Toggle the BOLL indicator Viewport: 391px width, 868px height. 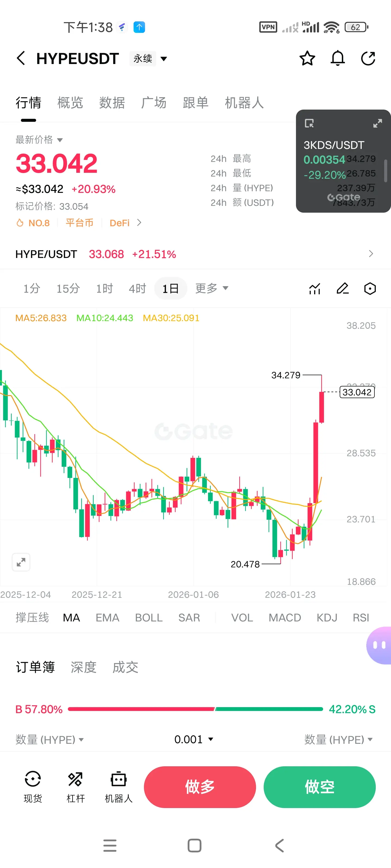click(x=149, y=618)
